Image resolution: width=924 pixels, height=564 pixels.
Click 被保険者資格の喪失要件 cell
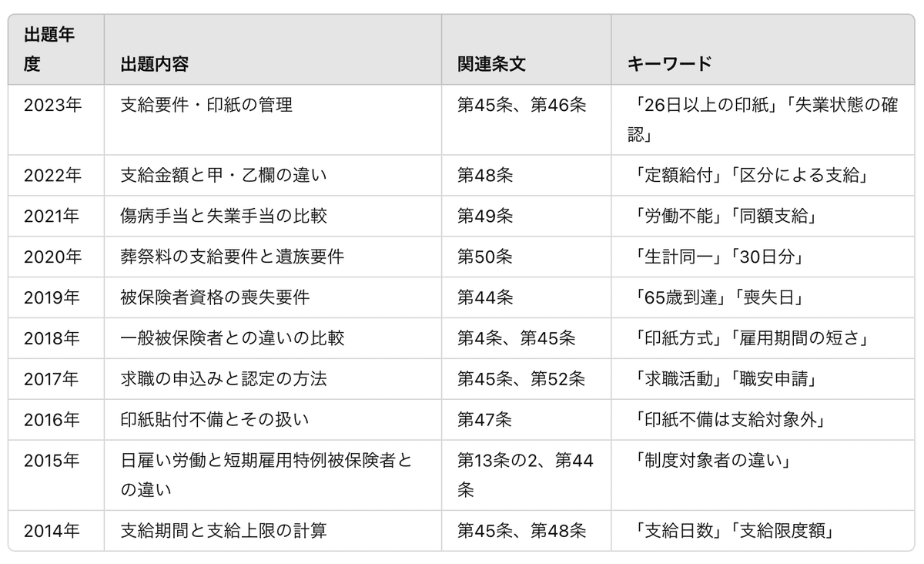(x=215, y=298)
